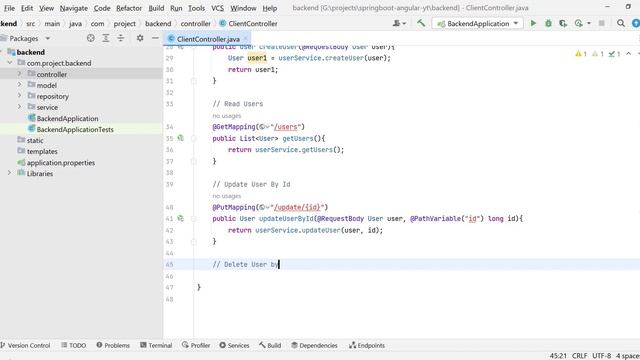Close the ClientController.java tab

coord(245,39)
